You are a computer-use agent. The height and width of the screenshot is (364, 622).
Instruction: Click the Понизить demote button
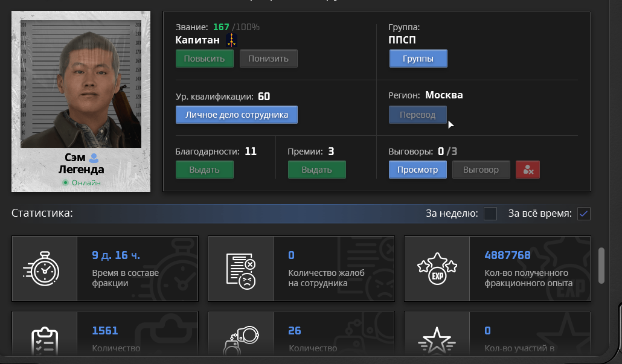(x=269, y=59)
